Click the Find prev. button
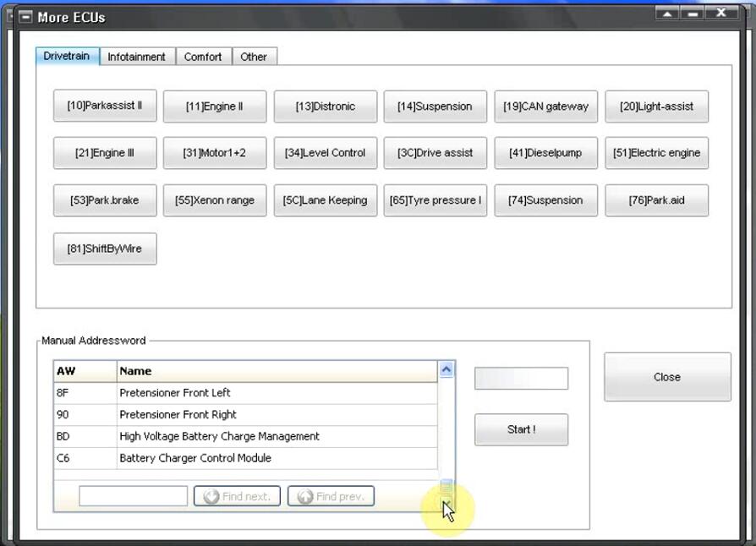Viewport: 756px width, 546px height. pos(331,496)
